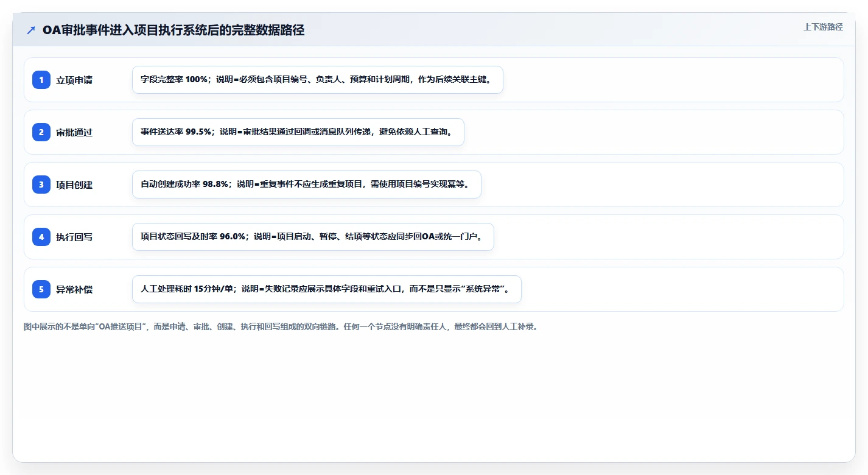Click the '执行回写' step label
This screenshot has width=868, height=475.
click(74, 237)
